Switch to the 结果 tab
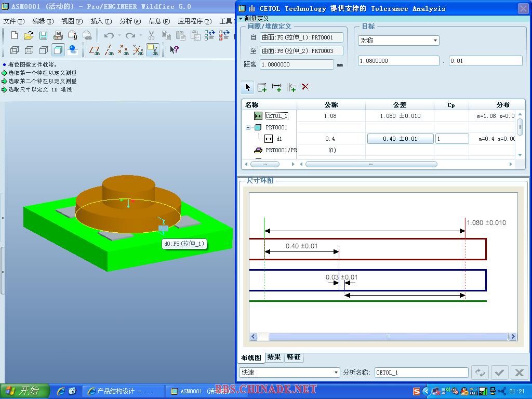Viewport: 532px width, 399px height. click(x=274, y=357)
